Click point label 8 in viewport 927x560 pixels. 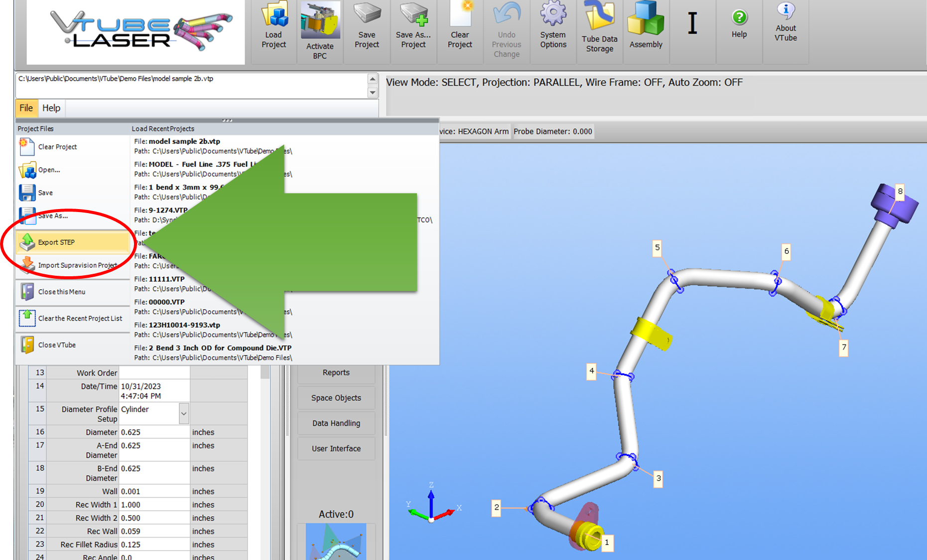click(900, 191)
